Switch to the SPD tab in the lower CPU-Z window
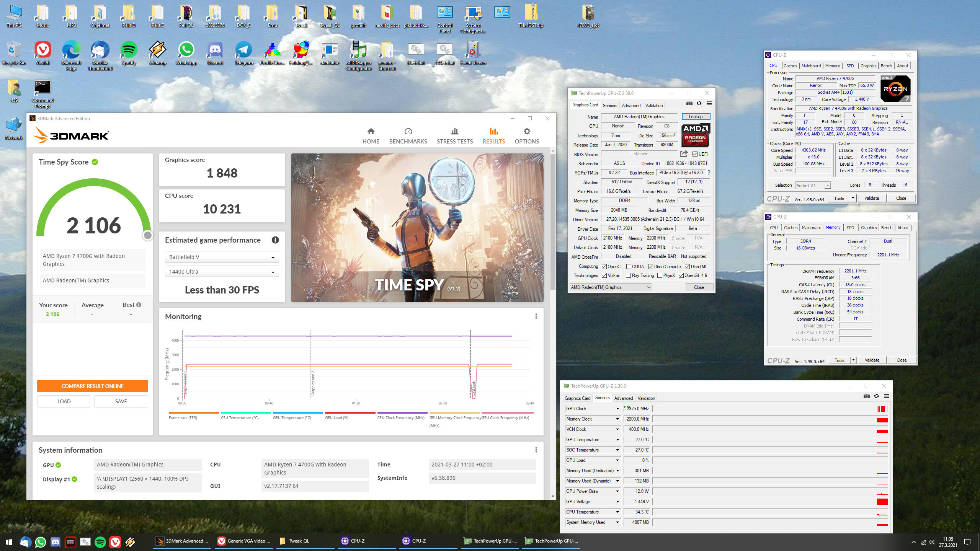This screenshot has height=551, width=980. 850,228
